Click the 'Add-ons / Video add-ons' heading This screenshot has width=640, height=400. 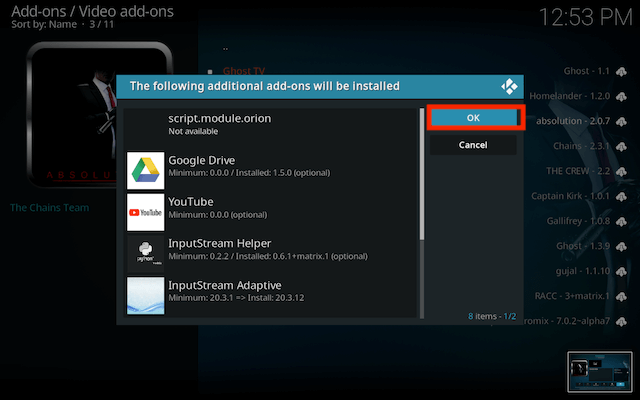92,11
